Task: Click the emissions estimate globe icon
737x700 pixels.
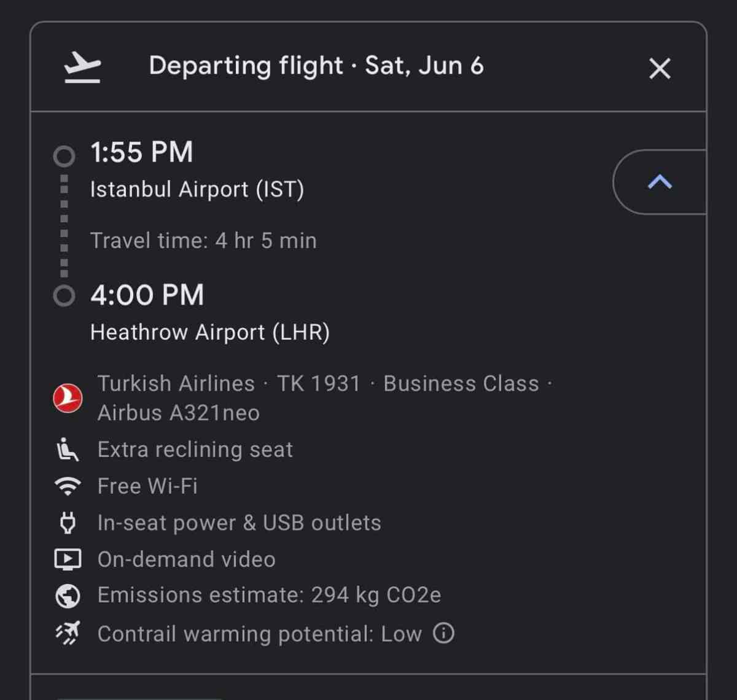Action: pyautogui.click(x=68, y=596)
